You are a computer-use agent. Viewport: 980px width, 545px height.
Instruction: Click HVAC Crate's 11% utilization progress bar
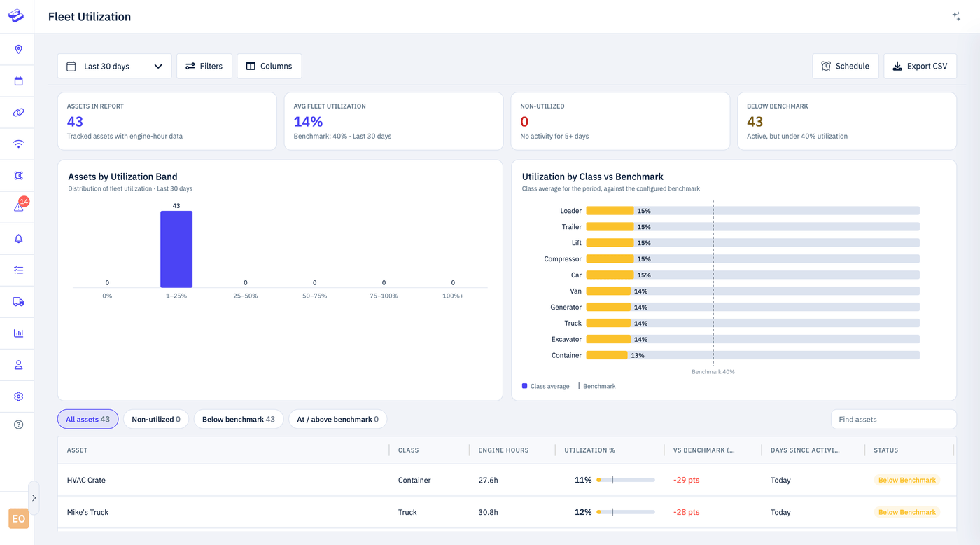(x=626, y=480)
